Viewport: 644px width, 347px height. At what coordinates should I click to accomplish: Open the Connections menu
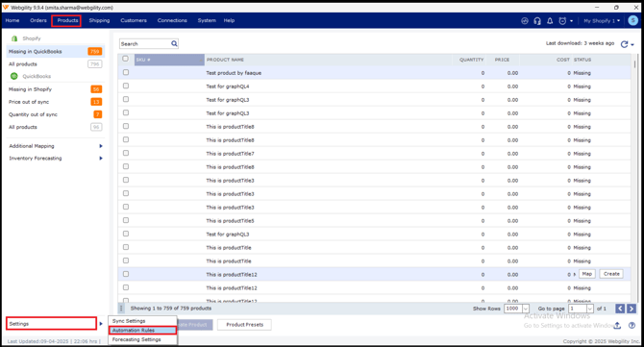[x=172, y=20]
